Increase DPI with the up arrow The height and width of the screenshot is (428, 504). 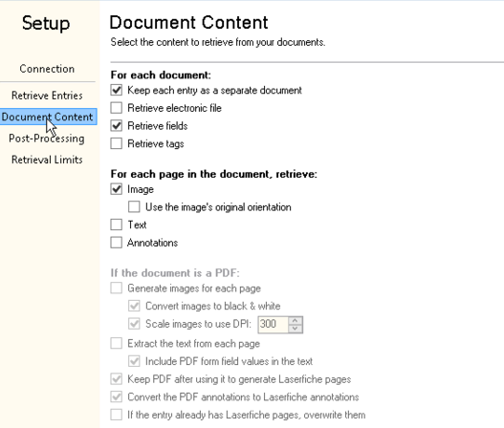[x=296, y=320]
